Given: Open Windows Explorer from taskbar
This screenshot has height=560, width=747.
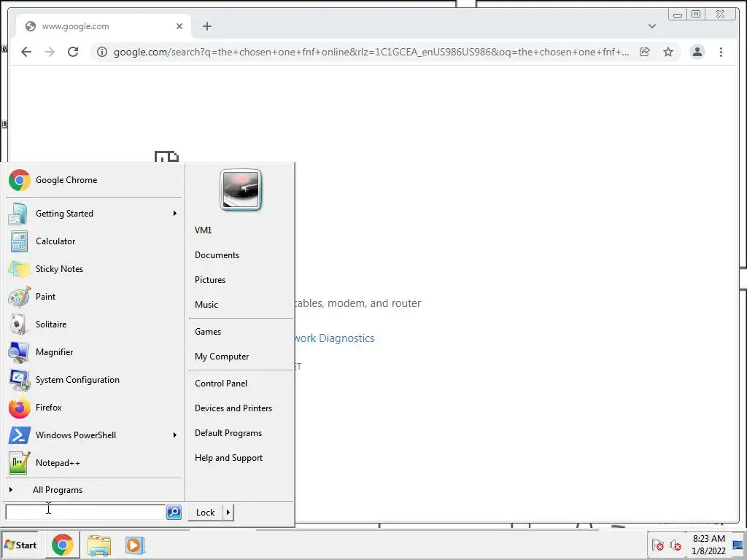Looking at the screenshot, I should click(x=99, y=545).
